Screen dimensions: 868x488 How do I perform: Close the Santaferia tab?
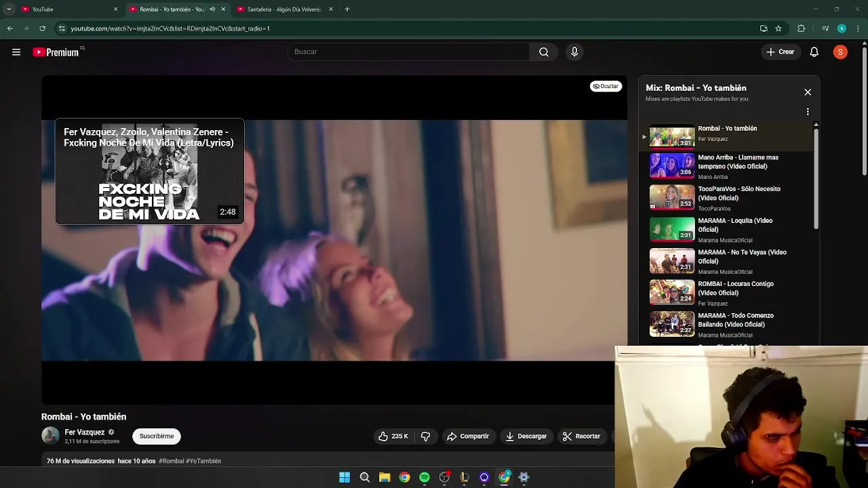(x=331, y=9)
